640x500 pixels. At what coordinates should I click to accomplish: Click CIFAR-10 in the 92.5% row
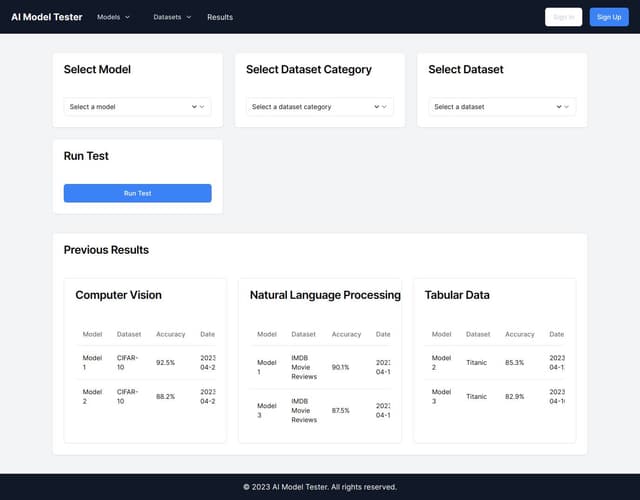pyautogui.click(x=127, y=362)
